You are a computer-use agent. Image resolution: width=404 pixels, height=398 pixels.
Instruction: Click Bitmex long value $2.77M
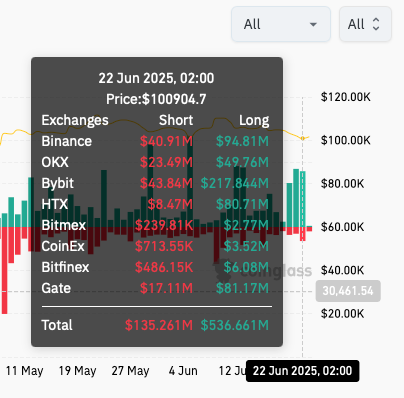[246, 225]
